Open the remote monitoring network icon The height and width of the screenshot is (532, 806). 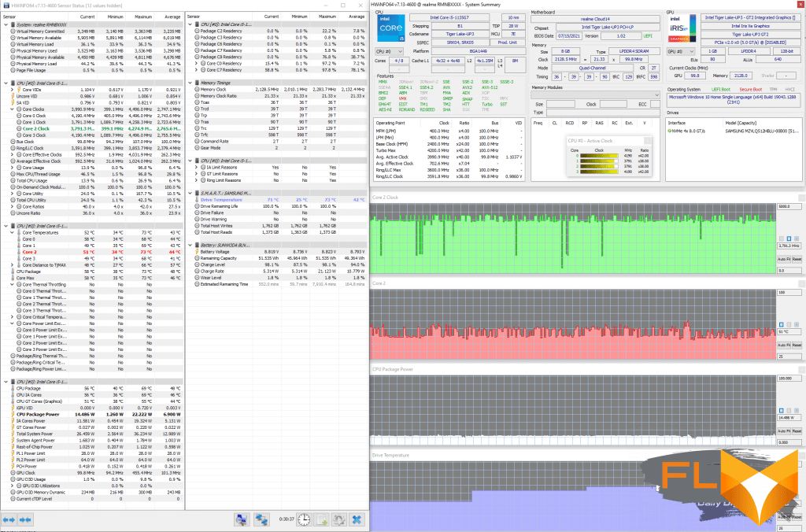pos(262,519)
